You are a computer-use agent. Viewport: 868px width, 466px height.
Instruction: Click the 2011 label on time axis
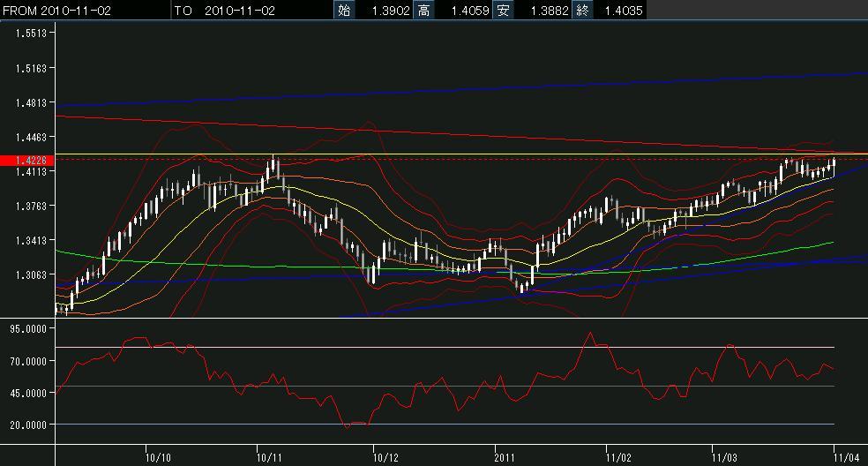click(504, 458)
